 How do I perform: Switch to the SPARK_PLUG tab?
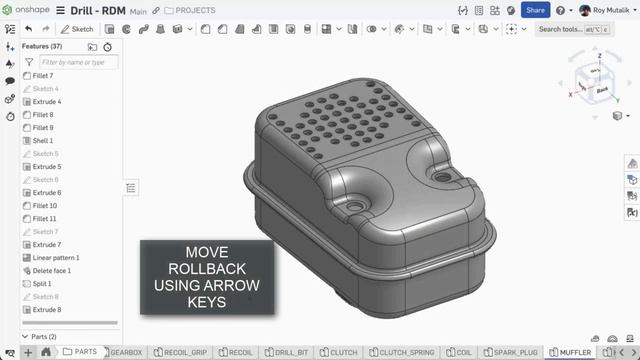(511, 352)
